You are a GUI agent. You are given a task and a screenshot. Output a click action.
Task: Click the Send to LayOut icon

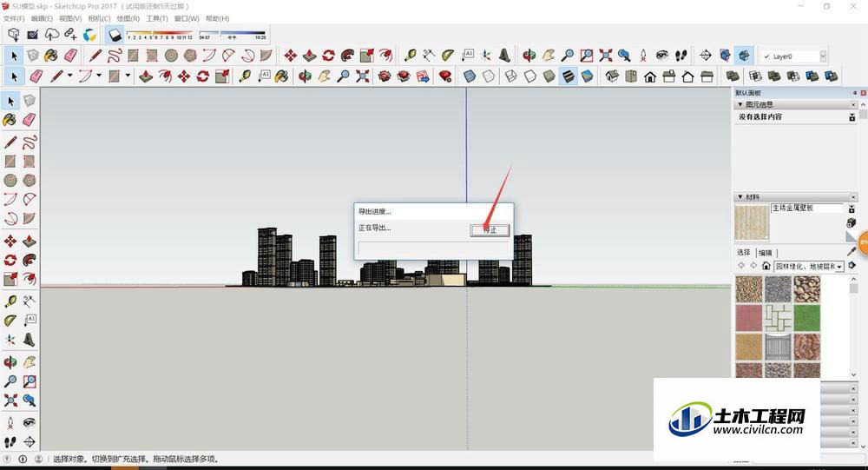tap(423, 76)
